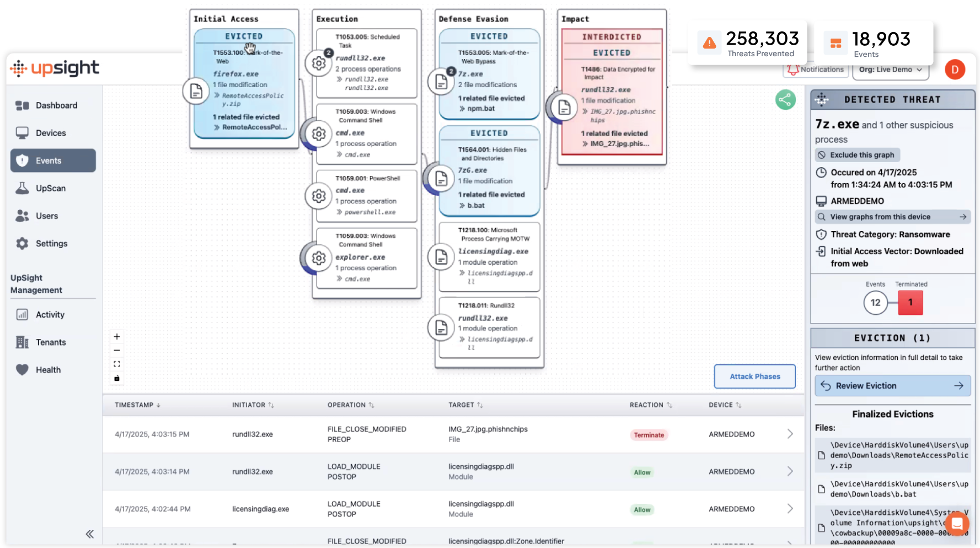Fit graph to view icon
Image resolution: width=980 pixels, height=548 pixels.
(117, 364)
